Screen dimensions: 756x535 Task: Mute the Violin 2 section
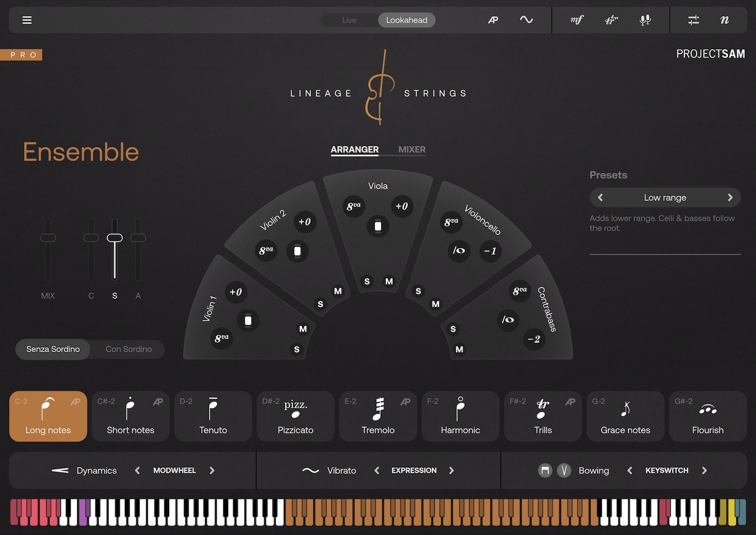pos(338,291)
